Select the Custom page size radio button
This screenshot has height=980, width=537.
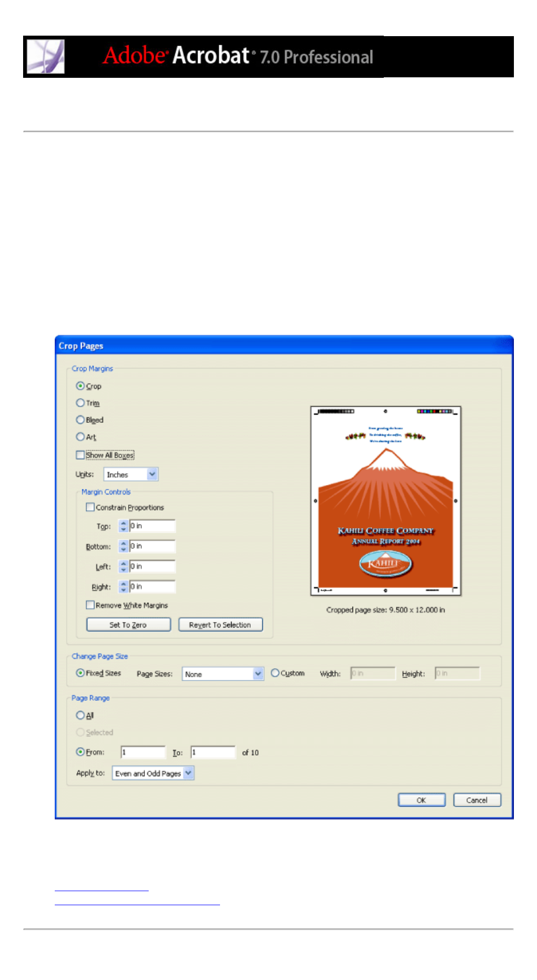point(275,673)
